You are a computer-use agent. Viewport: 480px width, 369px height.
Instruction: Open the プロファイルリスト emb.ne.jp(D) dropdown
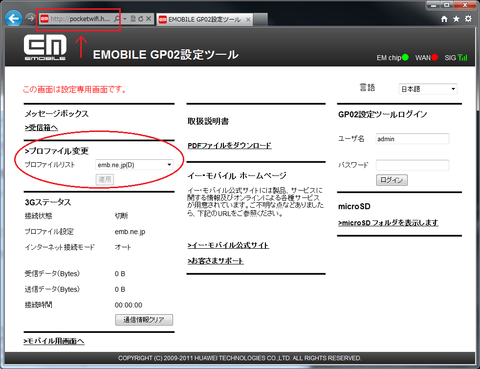(x=134, y=165)
